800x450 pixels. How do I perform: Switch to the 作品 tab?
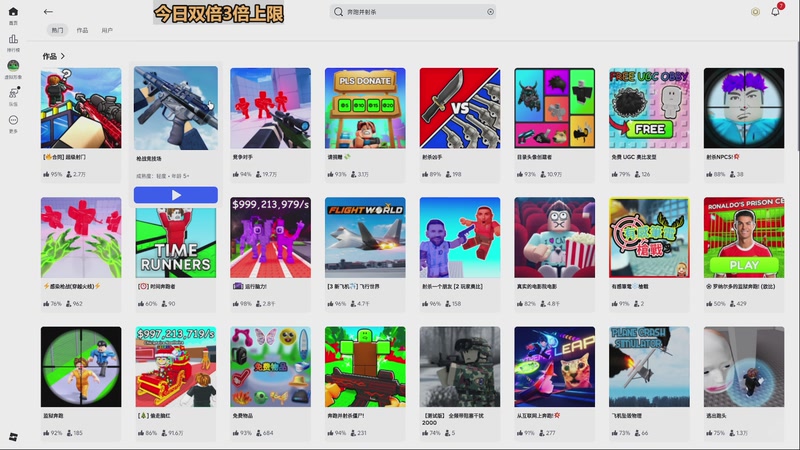[82, 30]
